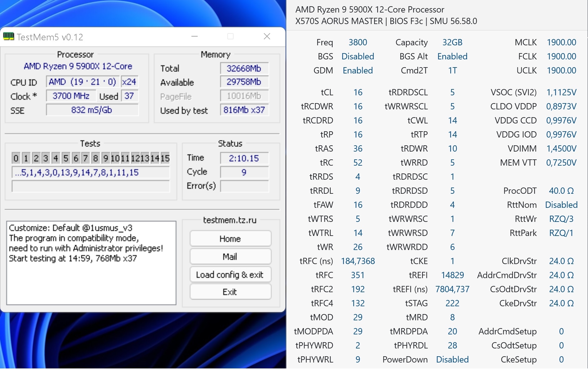
Task: Click the tCL value 16
Action: coord(358,92)
